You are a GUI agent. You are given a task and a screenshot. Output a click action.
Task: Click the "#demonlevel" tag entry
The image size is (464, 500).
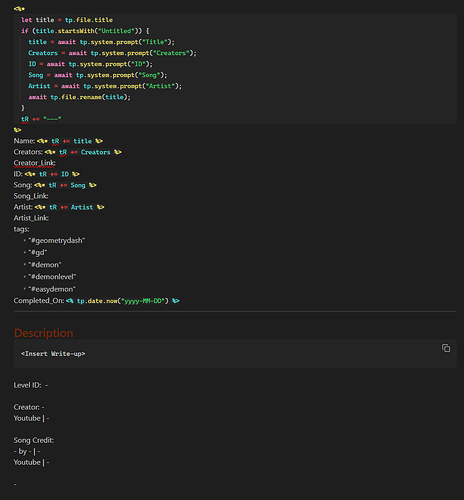click(52, 277)
